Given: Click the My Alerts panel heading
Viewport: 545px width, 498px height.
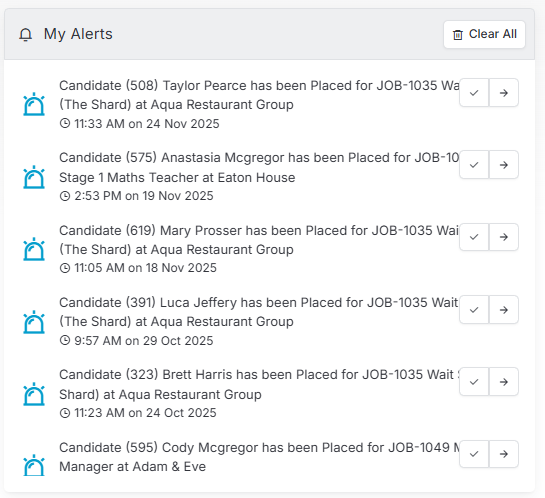Looking at the screenshot, I should point(78,34).
